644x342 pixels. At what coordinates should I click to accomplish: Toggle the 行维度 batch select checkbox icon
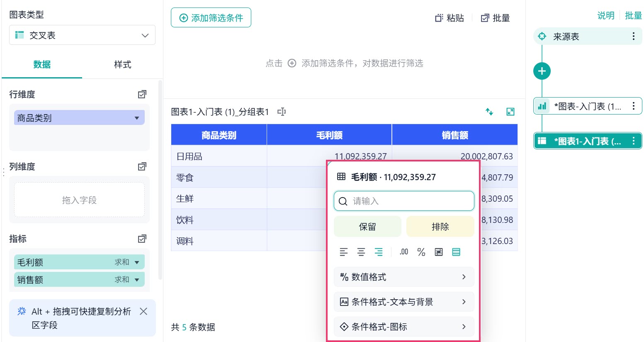click(x=142, y=94)
